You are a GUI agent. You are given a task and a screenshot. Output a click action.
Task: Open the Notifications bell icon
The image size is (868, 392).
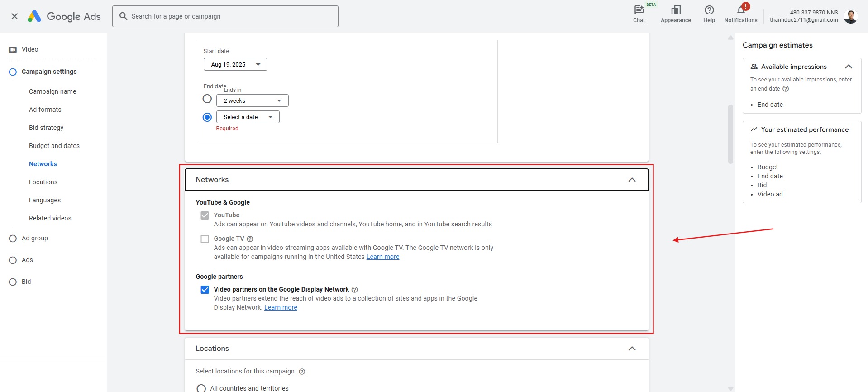click(x=740, y=10)
